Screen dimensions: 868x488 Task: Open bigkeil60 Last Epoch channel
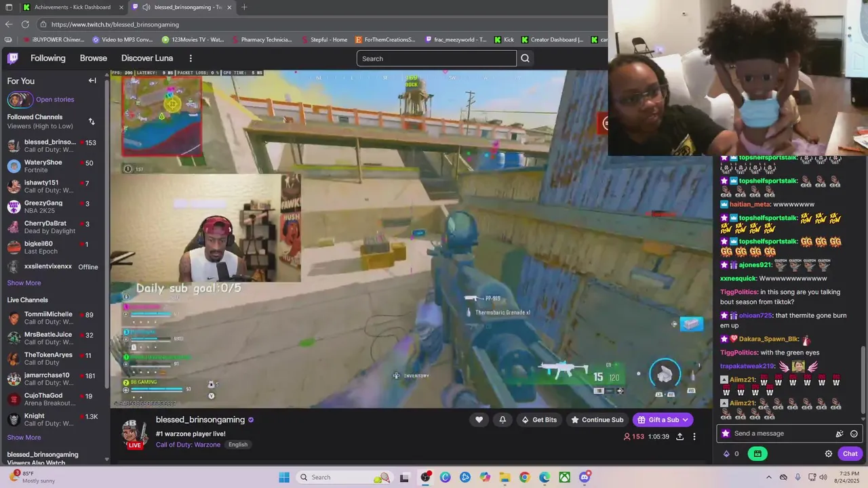(x=54, y=247)
